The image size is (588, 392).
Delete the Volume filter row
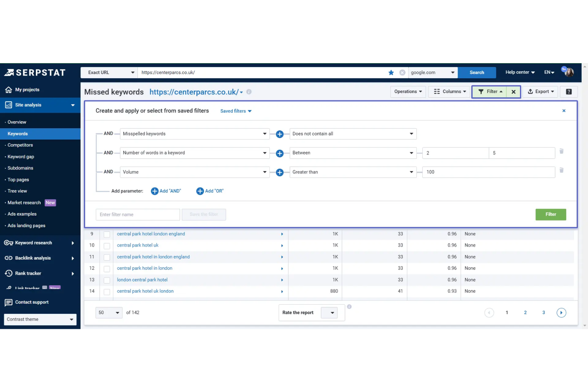pos(561,170)
